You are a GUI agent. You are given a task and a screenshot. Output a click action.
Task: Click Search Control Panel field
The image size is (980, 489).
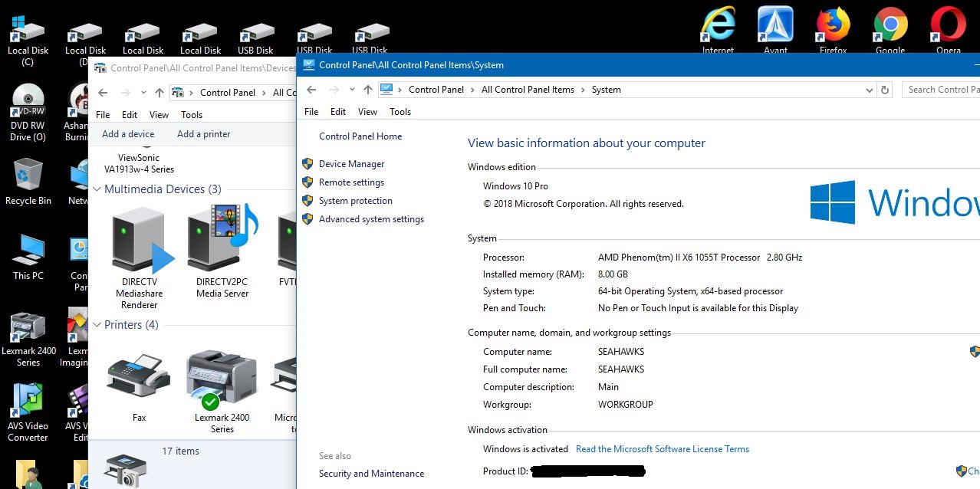(x=941, y=90)
